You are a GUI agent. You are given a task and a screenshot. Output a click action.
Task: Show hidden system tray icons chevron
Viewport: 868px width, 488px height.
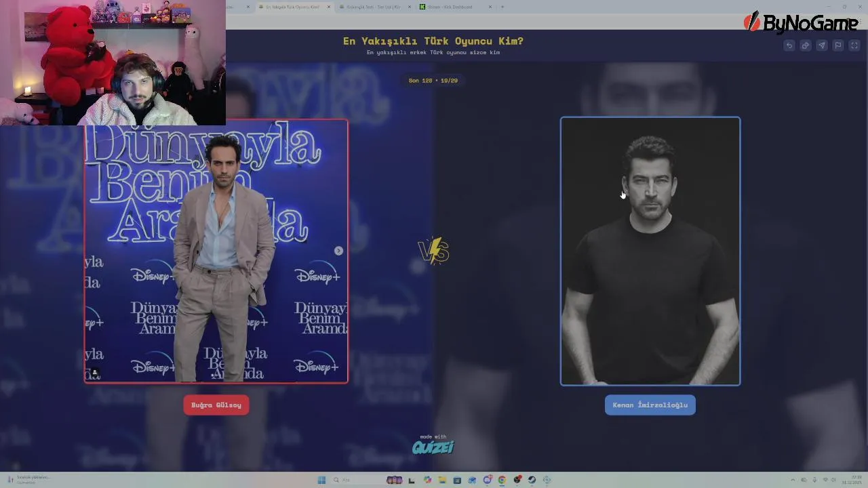(793, 480)
